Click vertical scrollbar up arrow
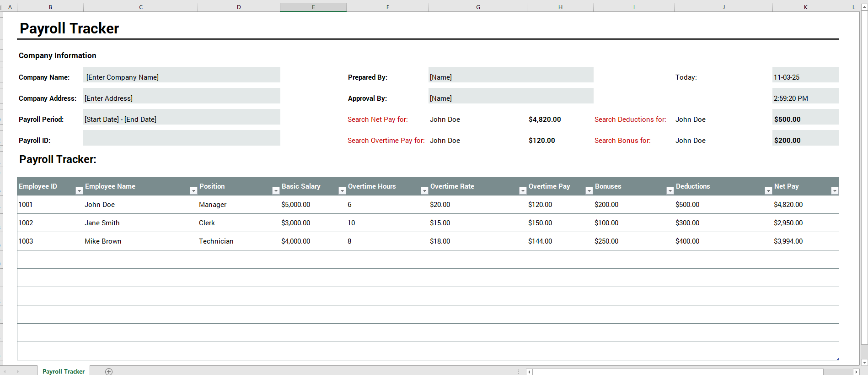Image resolution: width=868 pixels, height=375 pixels. [864, 7]
